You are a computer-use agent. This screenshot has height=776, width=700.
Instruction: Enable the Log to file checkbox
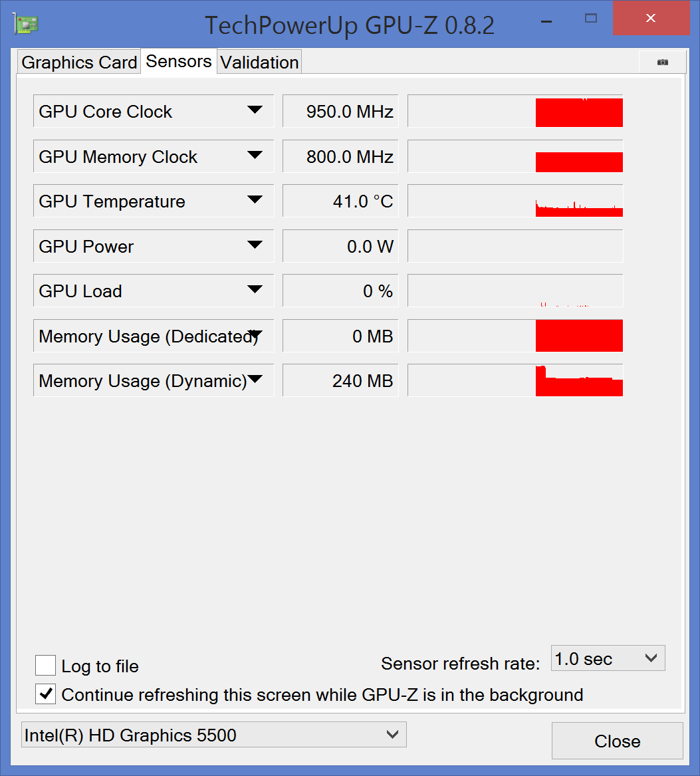45,665
